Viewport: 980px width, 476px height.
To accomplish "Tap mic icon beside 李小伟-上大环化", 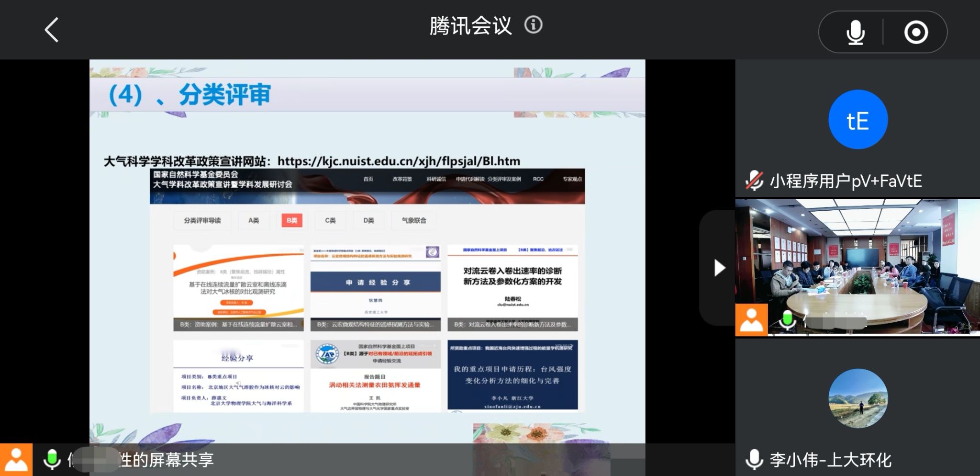I will (754, 460).
